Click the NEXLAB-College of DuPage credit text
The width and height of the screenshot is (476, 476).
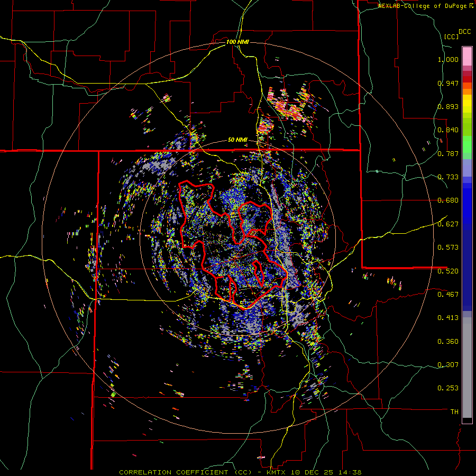click(x=423, y=6)
